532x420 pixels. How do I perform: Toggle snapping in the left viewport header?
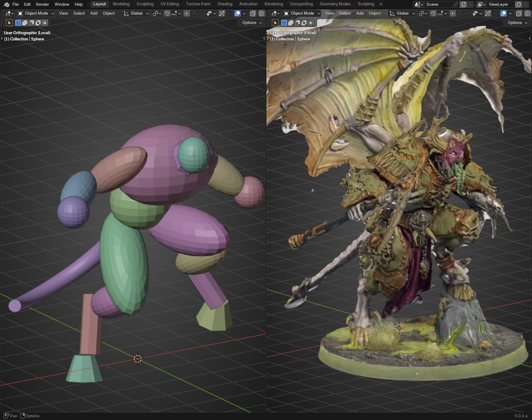(x=167, y=13)
